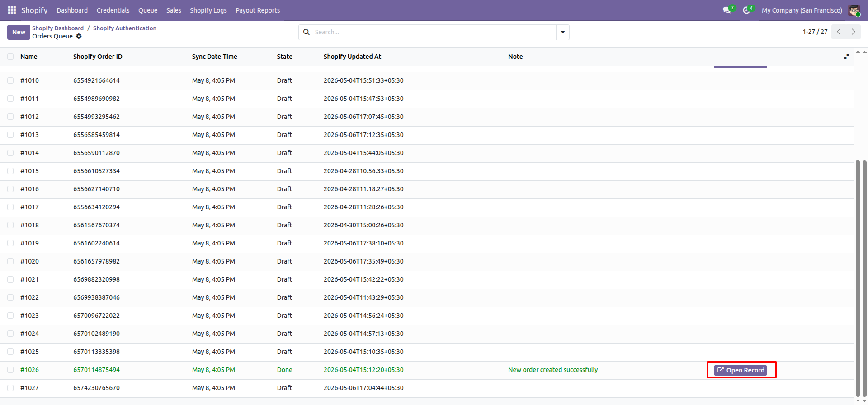Open the apps grid menu icon
This screenshot has width=868, height=405.
click(x=12, y=10)
